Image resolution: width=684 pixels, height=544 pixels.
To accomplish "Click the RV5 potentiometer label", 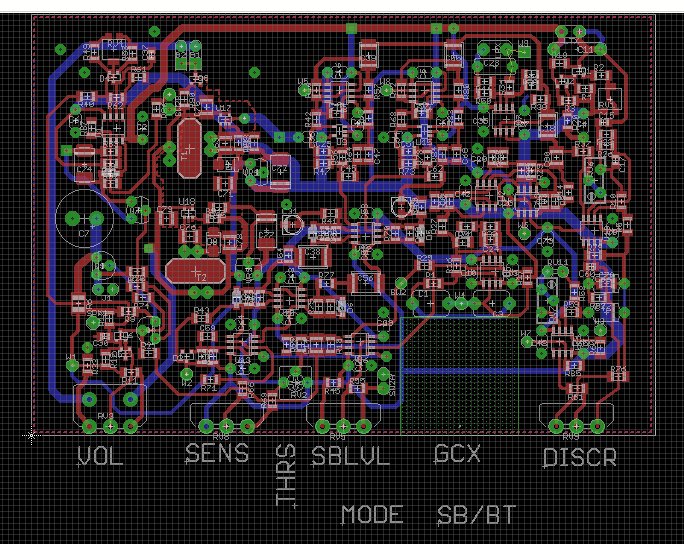I will (x=337, y=436).
